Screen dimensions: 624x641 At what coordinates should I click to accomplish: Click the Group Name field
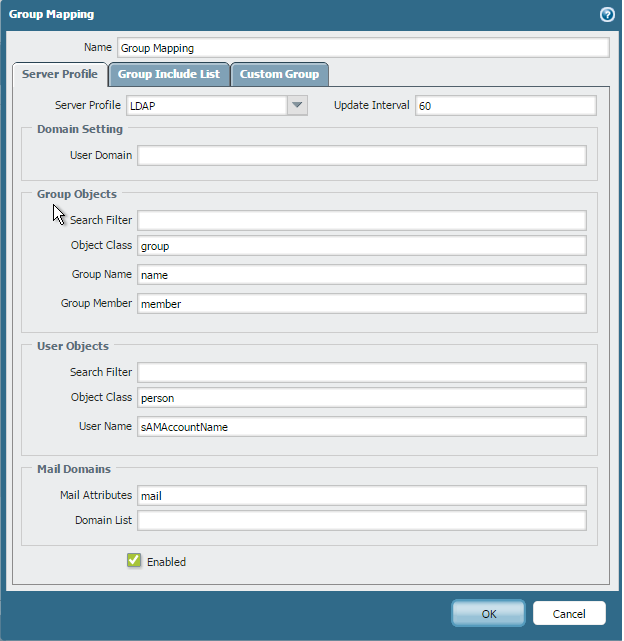361,275
